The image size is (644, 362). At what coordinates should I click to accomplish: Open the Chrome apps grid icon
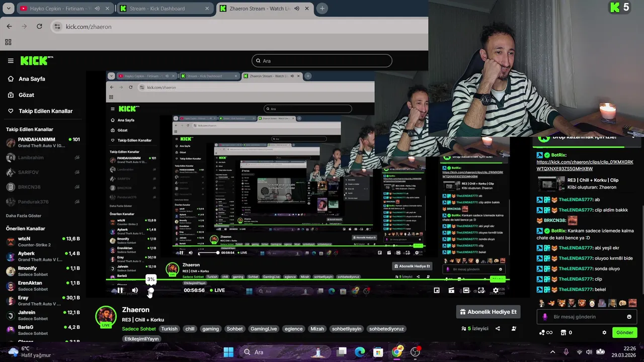[x=8, y=42]
